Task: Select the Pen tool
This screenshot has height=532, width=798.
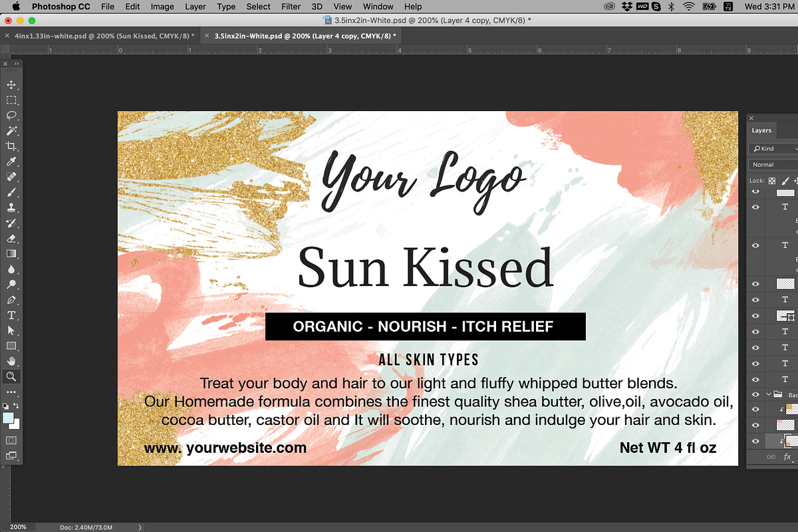Action: point(11,300)
